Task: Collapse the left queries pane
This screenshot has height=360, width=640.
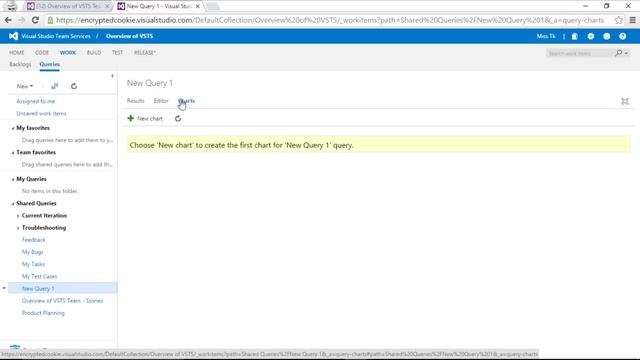Action: tap(112, 76)
